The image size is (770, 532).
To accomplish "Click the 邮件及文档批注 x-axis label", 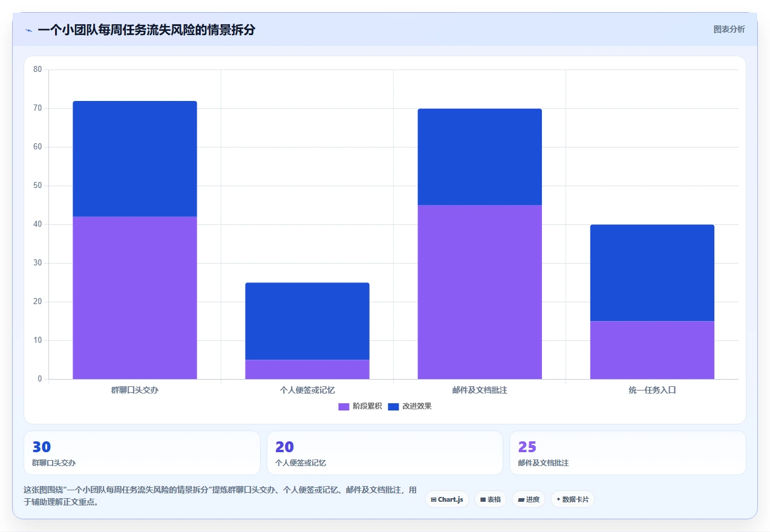I will point(480,391).
